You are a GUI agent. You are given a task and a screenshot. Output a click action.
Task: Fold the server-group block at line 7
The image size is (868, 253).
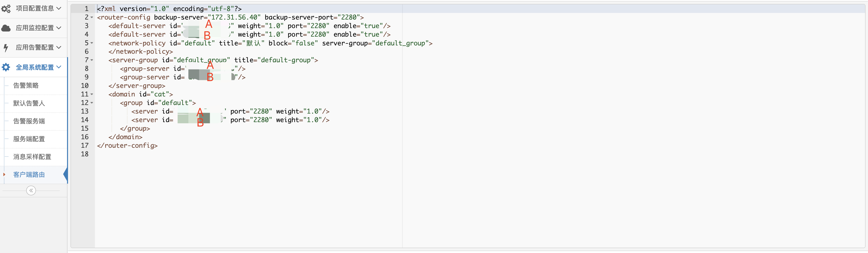pos(92,60)
